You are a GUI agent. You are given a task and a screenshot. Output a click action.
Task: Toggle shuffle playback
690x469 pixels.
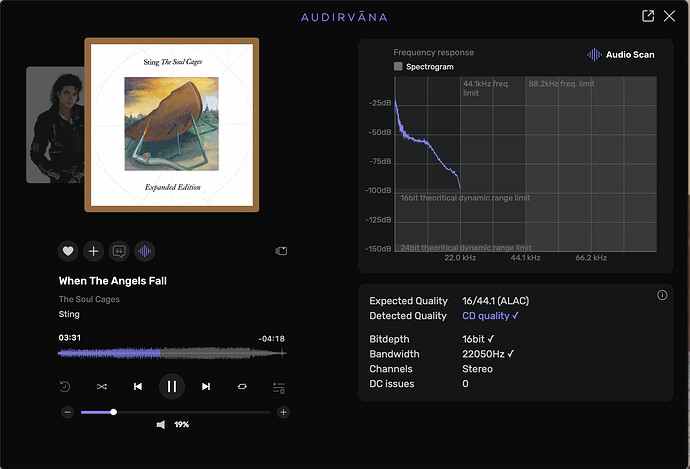point(102,386)
